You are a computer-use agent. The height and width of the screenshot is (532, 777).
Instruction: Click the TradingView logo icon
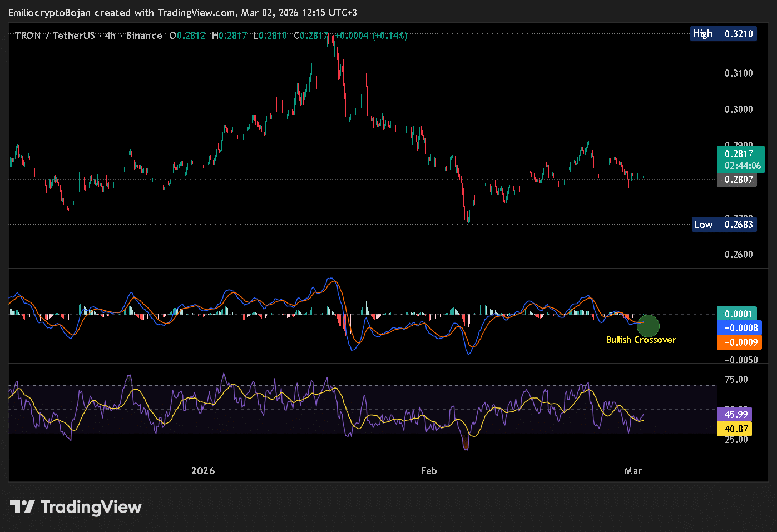22,506
